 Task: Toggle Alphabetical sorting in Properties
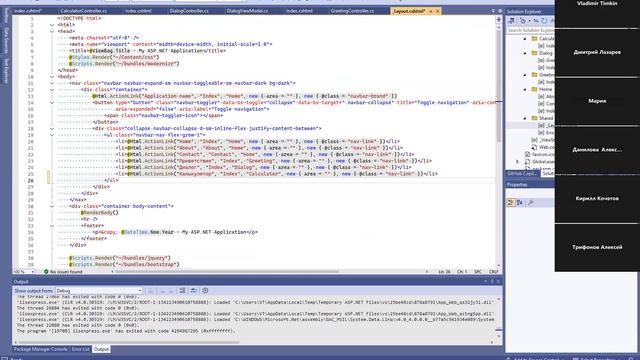click(520, 202)
